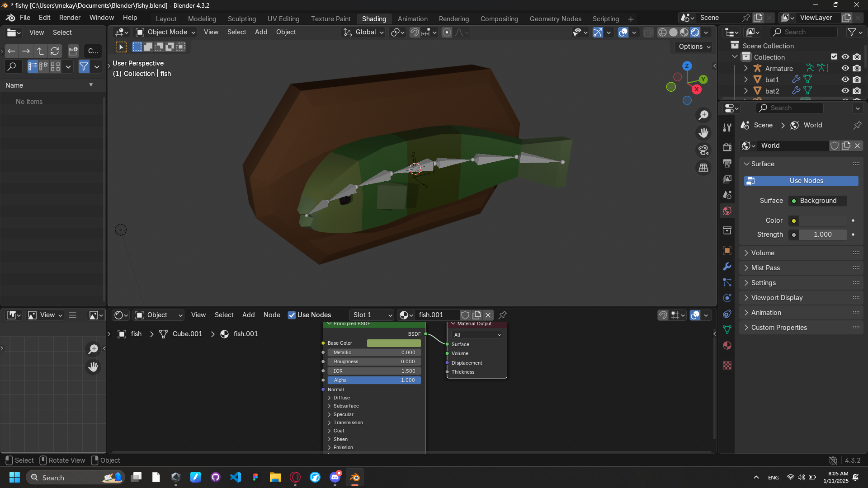Open the Modifiers wrench properties tab
This screenshot has height=488, width=868.
pos(727,267)
